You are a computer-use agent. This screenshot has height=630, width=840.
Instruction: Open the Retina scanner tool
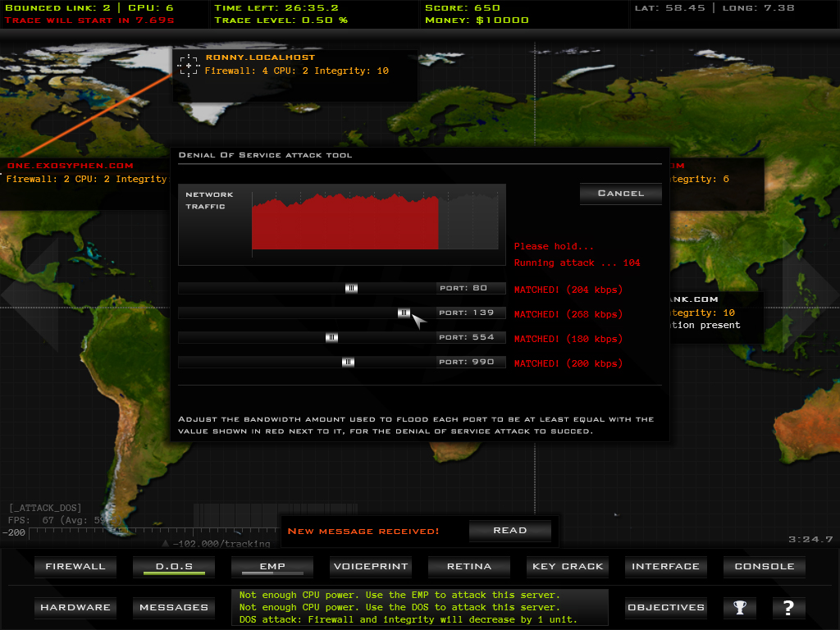coord(469,567)
